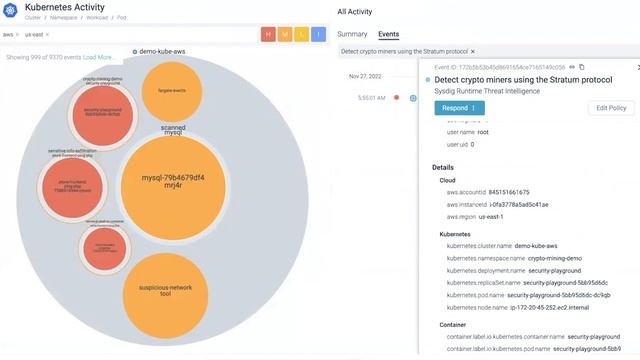Switch to the Summary tab
Screen dimensions: 640x360
pyautogui.click(x=352, y=34)
